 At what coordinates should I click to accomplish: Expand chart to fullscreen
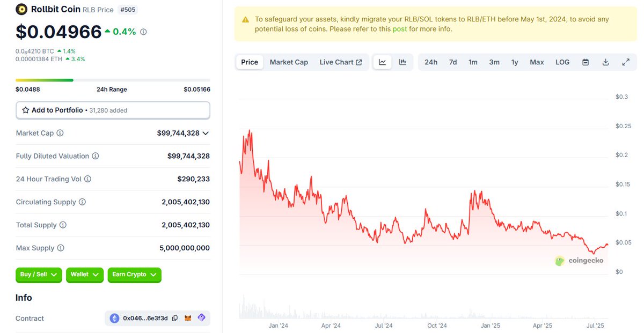click(626, 62)
